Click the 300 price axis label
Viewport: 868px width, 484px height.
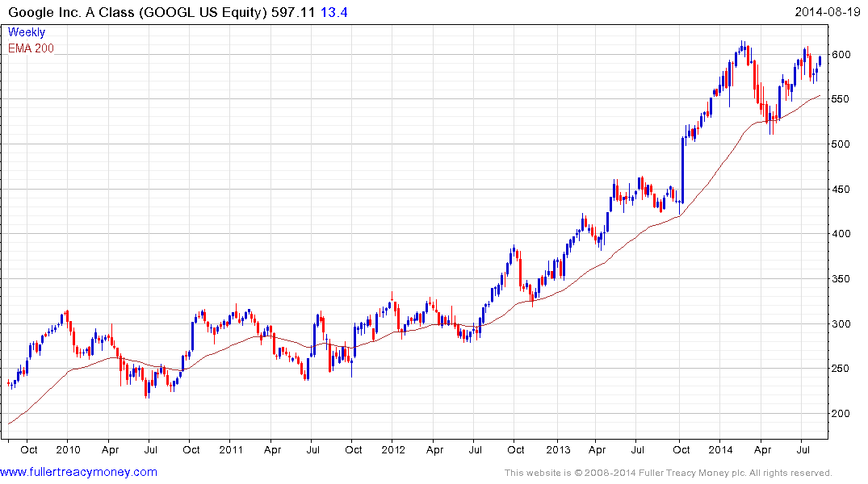pos(841,323)
